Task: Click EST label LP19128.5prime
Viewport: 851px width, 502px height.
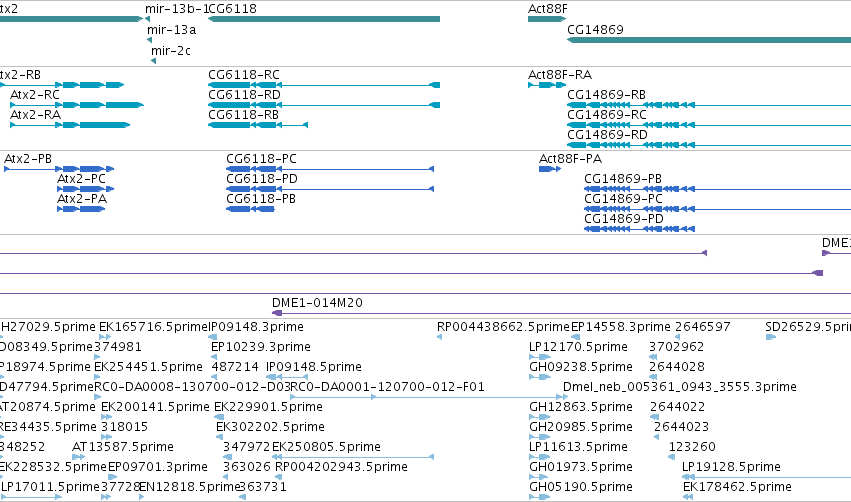Action: tap(732, 468)
